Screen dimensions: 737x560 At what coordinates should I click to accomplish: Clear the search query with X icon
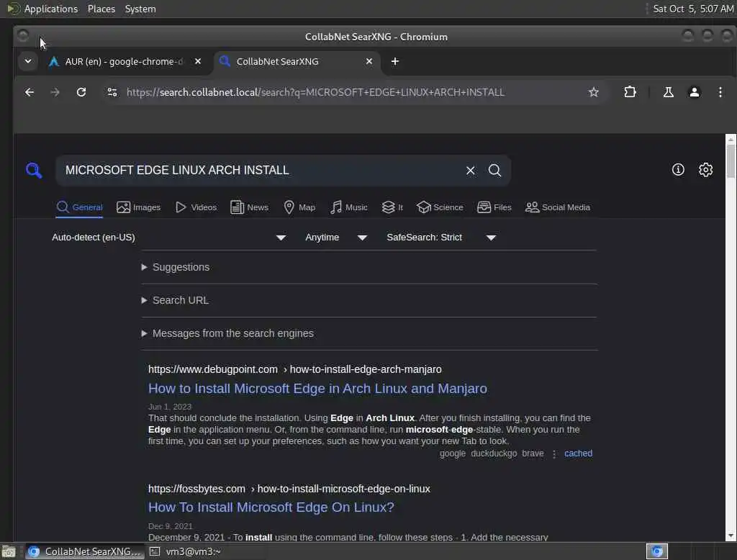(470, 170)
